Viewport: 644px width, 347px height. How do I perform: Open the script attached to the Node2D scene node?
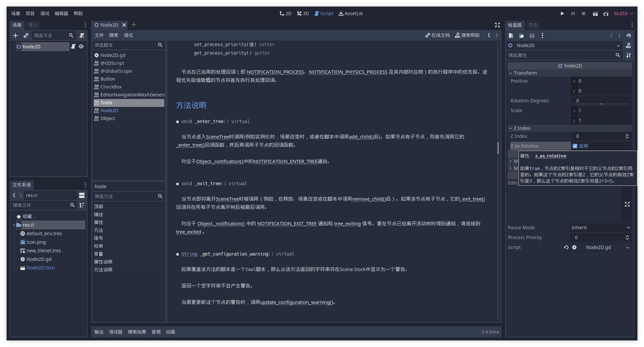point(73,47)
